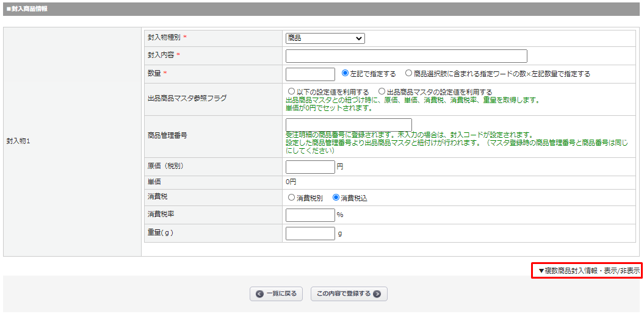The height and width of the screenshot is (314, 644).
Task: Focus the 原価（税別） yen input field
Action: point(310,166)
